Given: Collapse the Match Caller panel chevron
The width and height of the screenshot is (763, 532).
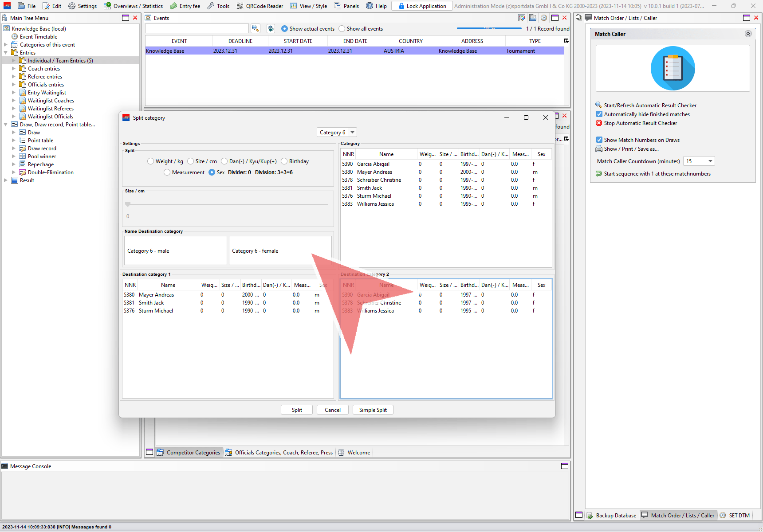Looking at the screenshot, I should click(x=748, y=34).
